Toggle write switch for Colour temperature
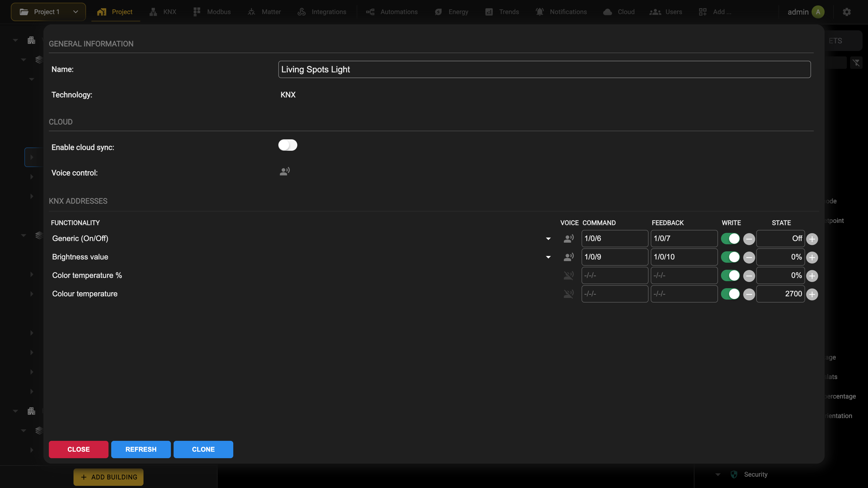 click(730, 294)
